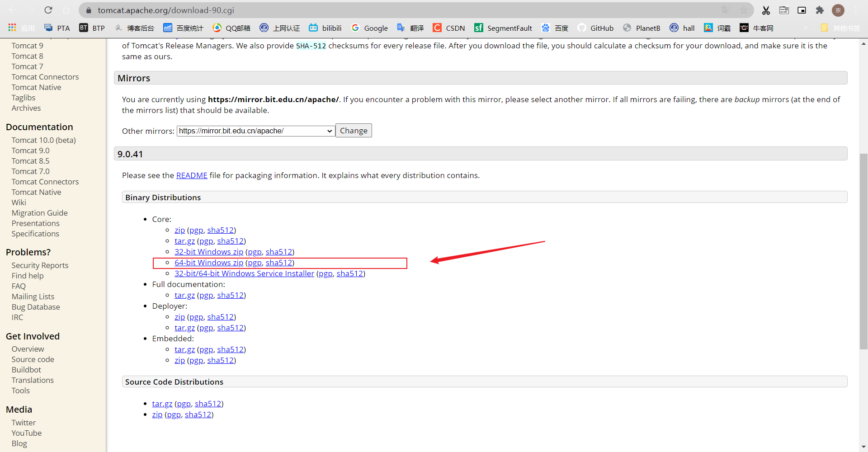868x452 pixels.
Task: Expand the Other mirrors dropdown
Action: 256,131
